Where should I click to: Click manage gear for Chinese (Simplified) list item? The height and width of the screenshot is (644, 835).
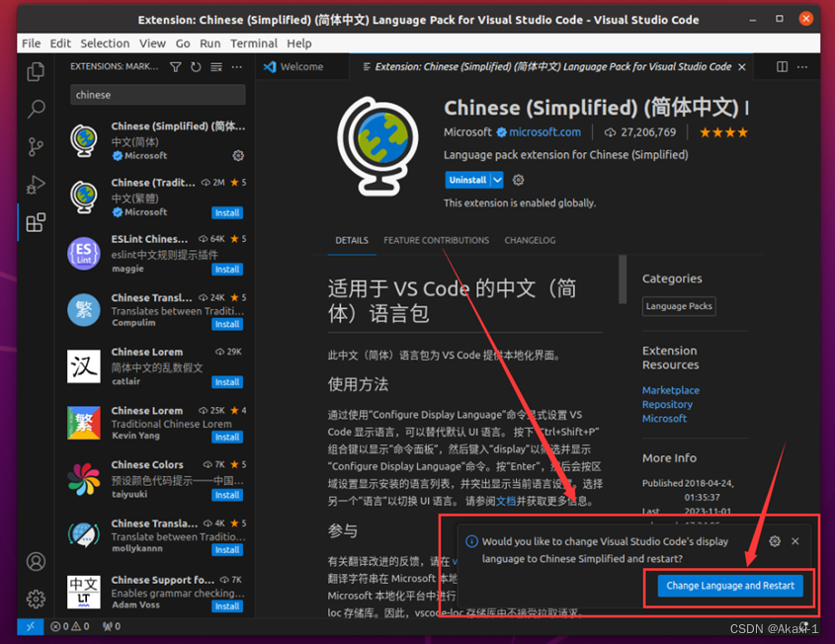click(x=238, y=155)
